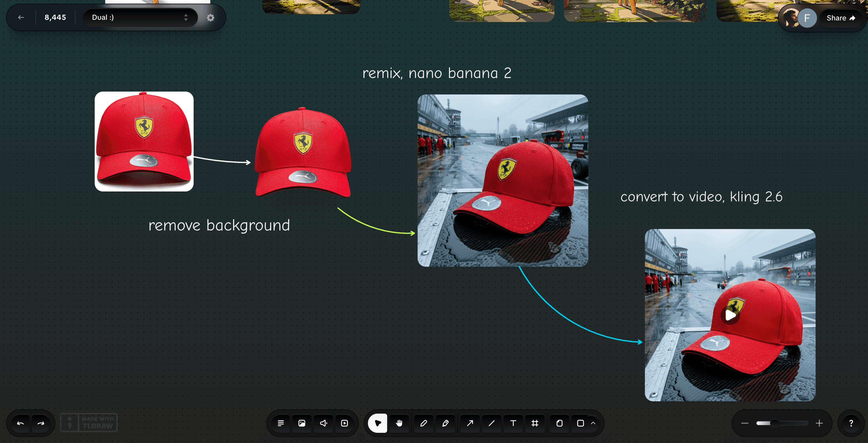This screenshot has height=443, width=868.
Task: Click the profile photo avatar
Action: click(x=790, y=18)
